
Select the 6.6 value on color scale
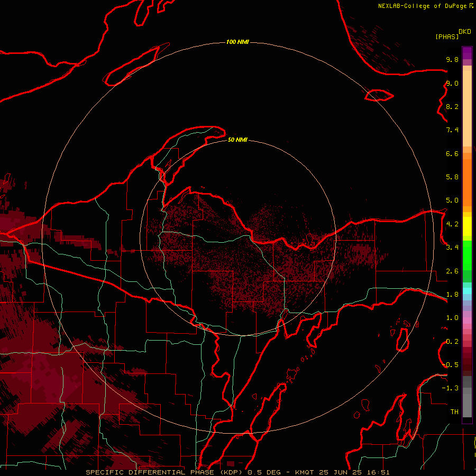pos(452,153)
